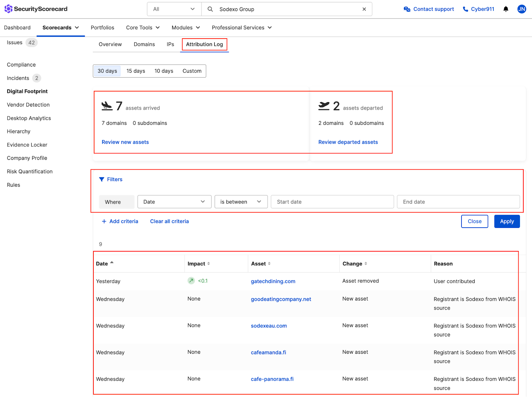The width and height of the screenshot is (532, 397).
Task: Select the Custom range
Action: [x=192, y=71]
